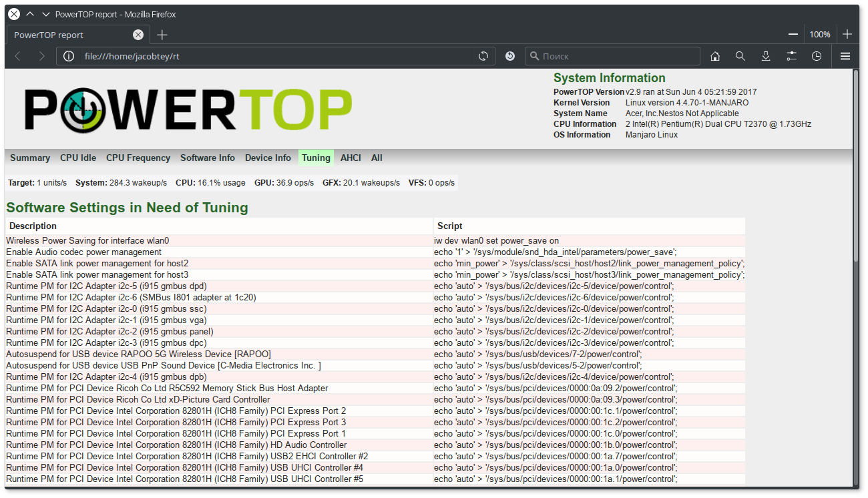The width and height of the screenshot is (868, 498).
Task: Reset zoom via the 100% label
Action: tap(820, 34)
